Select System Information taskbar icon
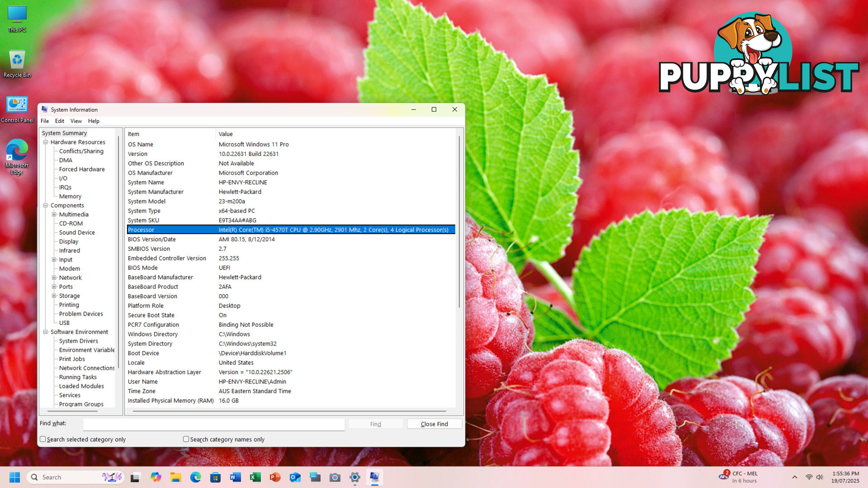Screen dimensions: 868x488 pyautogui.click(x=374, y=477)
